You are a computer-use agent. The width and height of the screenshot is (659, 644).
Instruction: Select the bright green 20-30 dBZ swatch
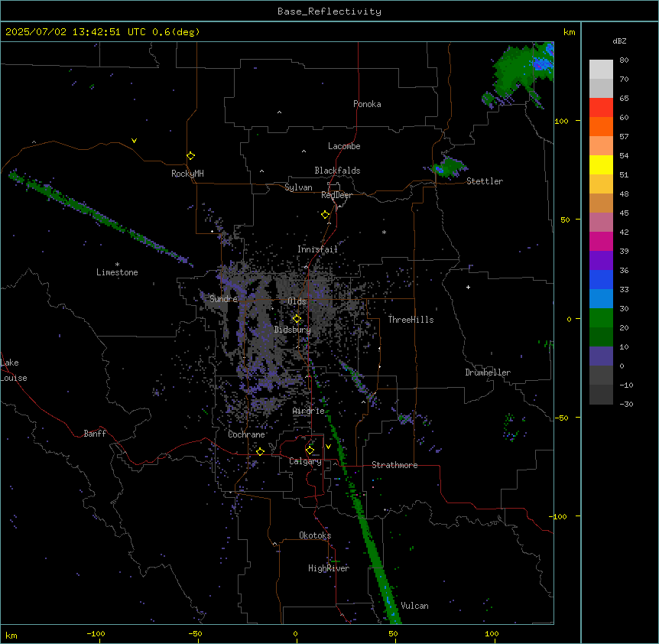[601, 318]
